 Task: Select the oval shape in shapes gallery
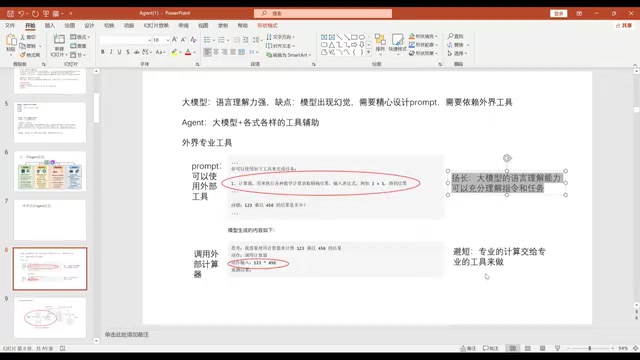(x=362, y=37)
